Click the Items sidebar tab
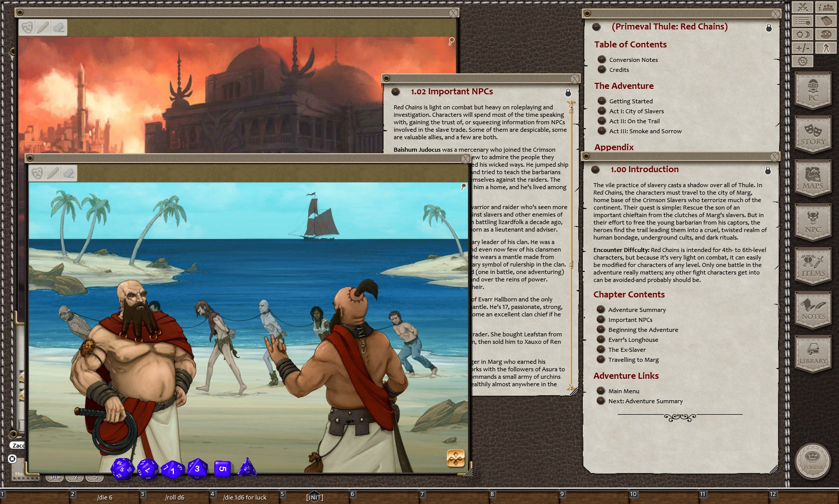 [x=813, y=266]
